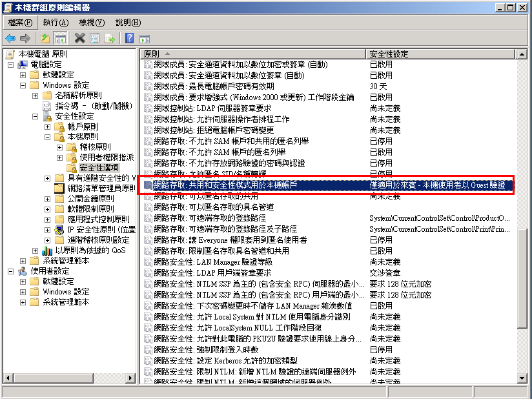
Task: Expand the 軟體設定 node under 電腦設定
Action: click(23, 75)
